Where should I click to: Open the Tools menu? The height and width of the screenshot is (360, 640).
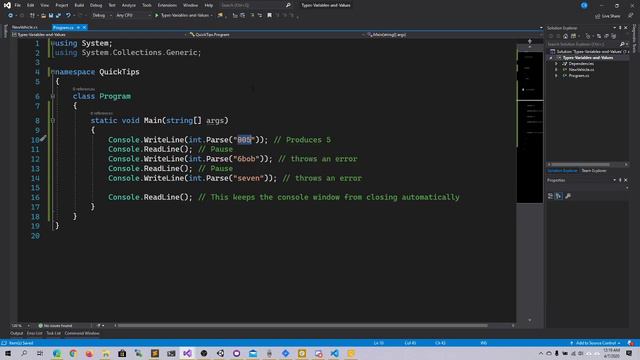[147, 5]
